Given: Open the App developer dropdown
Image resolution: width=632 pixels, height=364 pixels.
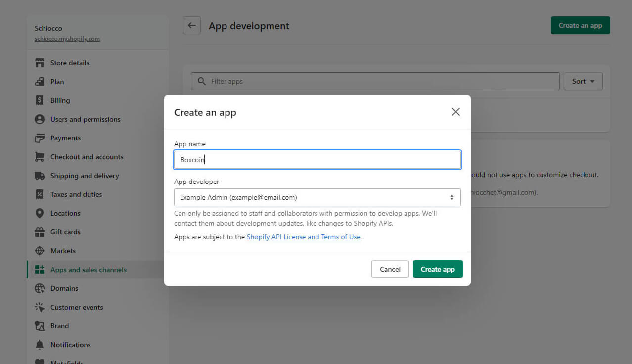Looking at the screenshot, I should 317,197.
